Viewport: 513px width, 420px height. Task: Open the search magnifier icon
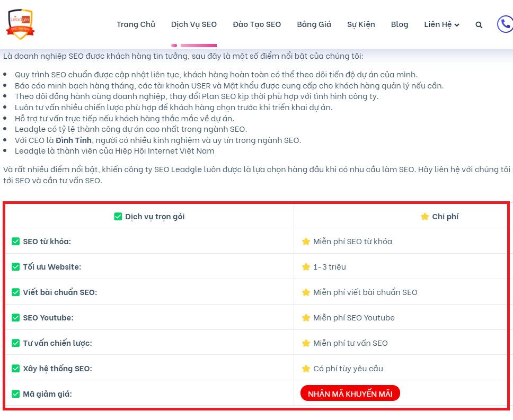(x=479, y=25)
